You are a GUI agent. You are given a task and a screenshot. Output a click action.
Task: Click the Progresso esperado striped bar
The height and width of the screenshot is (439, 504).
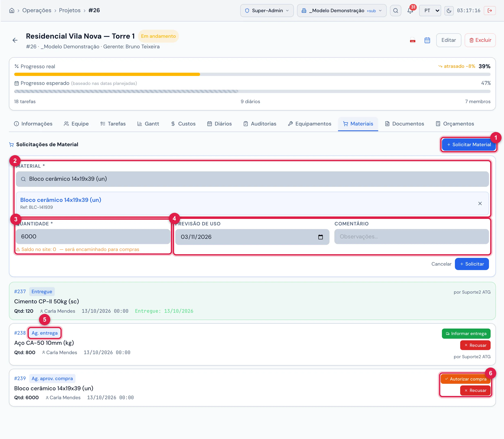click(x=252, y=91)
